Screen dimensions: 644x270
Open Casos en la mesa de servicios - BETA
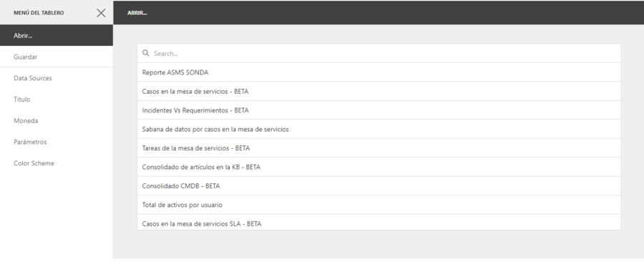pyautogui.click(x=379, y=91)
